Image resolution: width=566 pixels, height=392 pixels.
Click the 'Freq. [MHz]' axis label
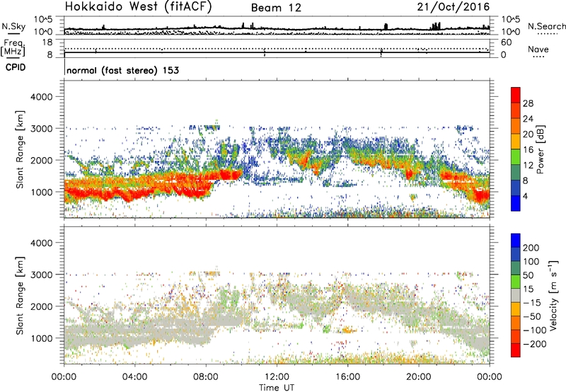(x=13, y=48)
